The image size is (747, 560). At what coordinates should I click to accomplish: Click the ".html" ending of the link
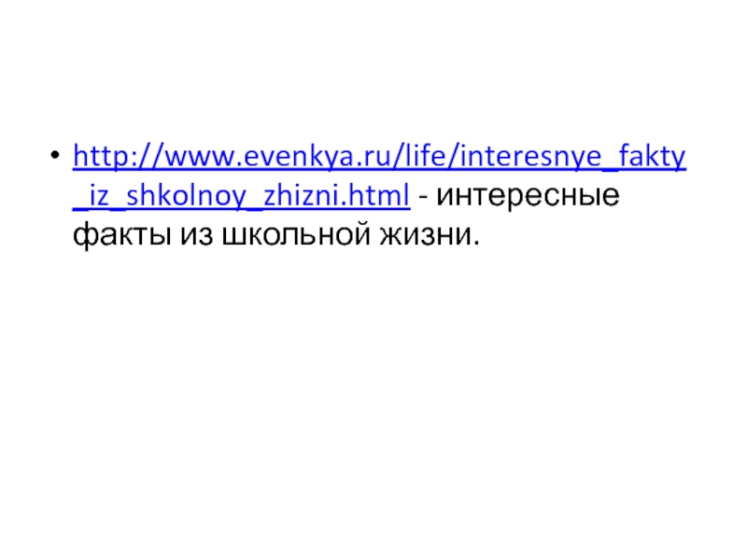382,199
